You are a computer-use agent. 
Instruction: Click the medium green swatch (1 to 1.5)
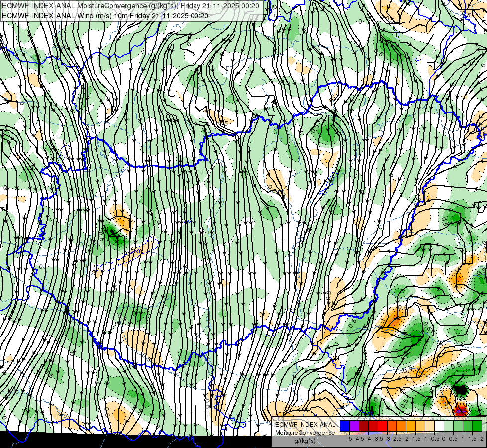[468, 426]
